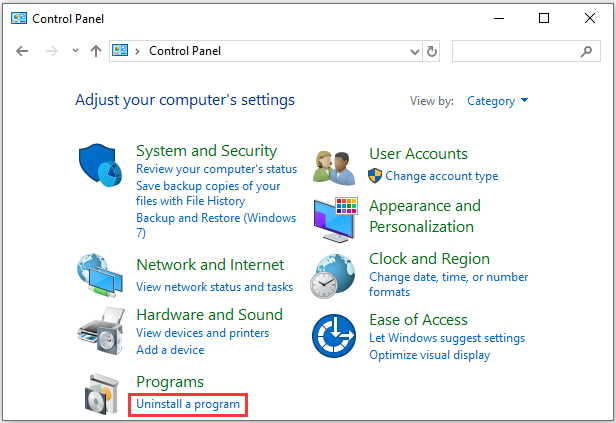
Task: Expand the address bar history dropdown
Action: pyautogui.click(x=414, y=51)
